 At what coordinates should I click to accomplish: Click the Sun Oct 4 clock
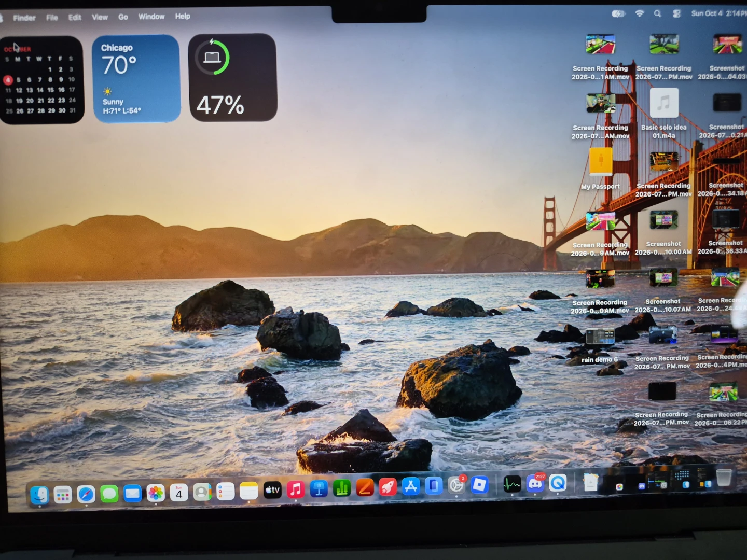(x=718, y=13)
